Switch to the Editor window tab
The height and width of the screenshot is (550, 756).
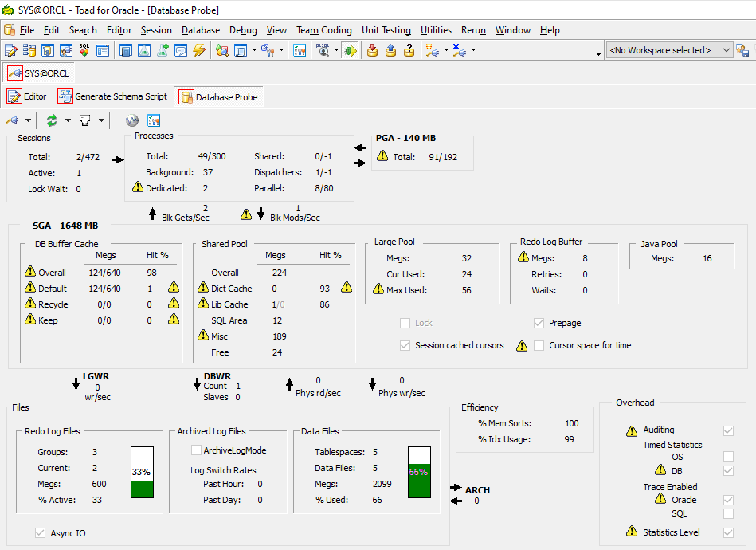(x=27, y=96)
